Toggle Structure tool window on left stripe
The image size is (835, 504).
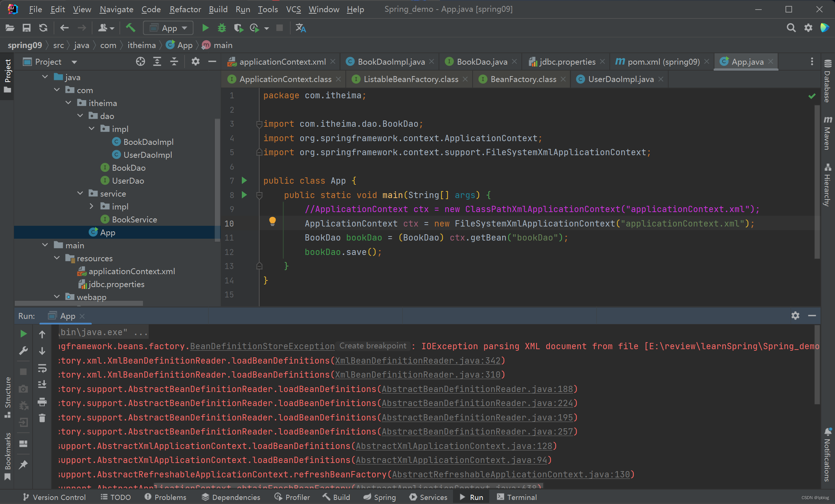(x=7, y=397)
